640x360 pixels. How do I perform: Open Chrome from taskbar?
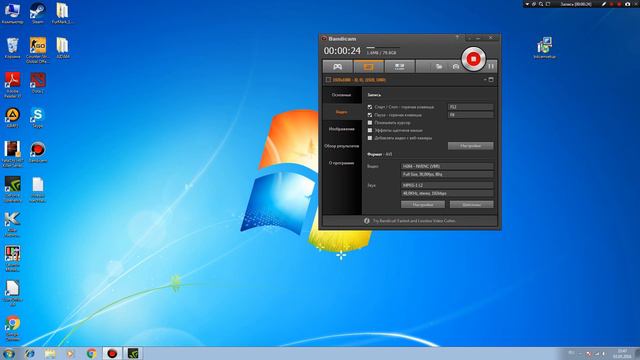click(91, 353)
